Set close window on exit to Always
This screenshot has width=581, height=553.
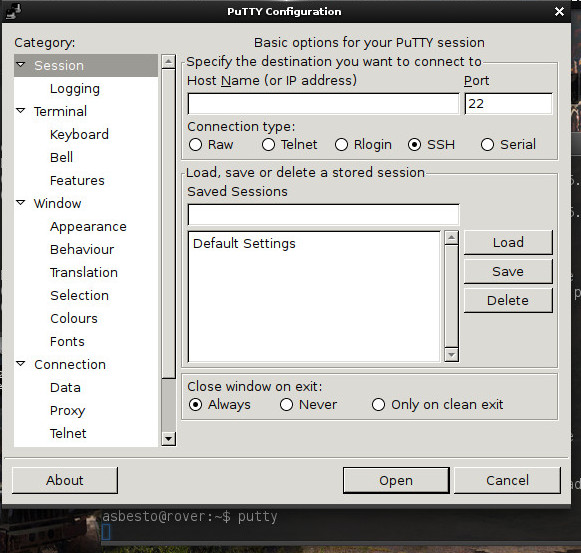point(195,404)
